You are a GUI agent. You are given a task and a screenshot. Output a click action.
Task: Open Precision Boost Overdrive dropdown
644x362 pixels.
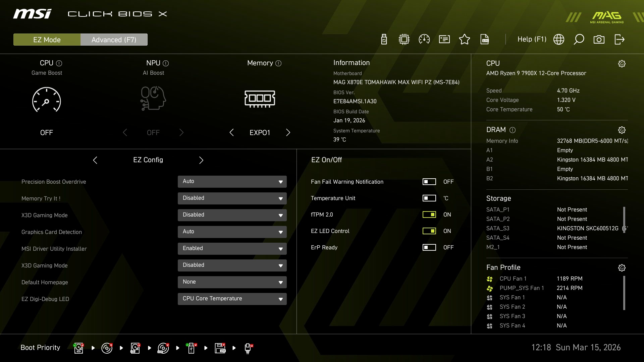coord(232,181)
